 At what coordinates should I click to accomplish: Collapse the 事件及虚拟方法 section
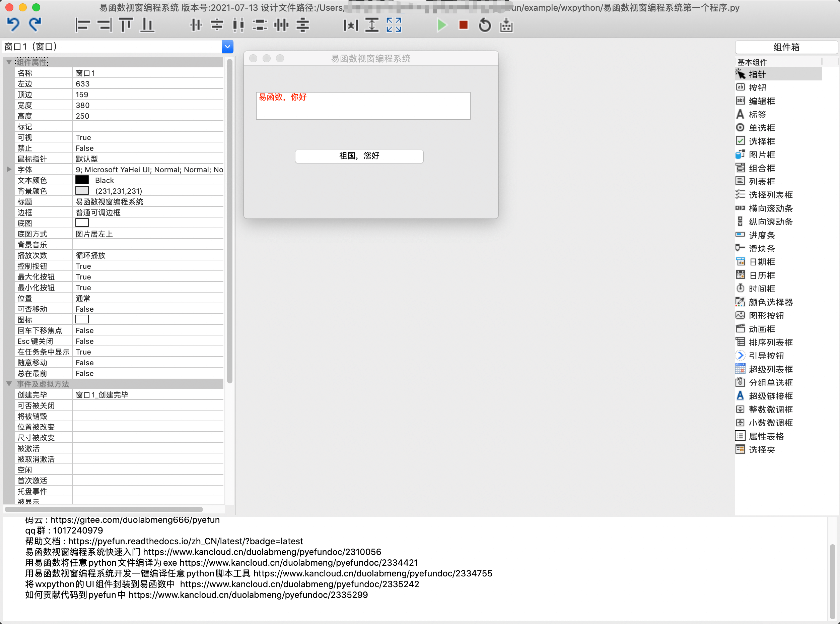(x=9, y=384)
